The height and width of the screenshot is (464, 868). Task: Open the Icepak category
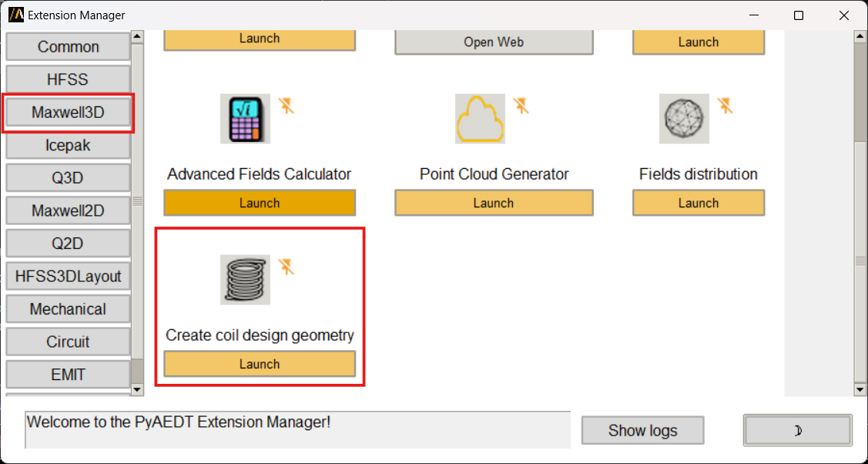coord(68,145)
